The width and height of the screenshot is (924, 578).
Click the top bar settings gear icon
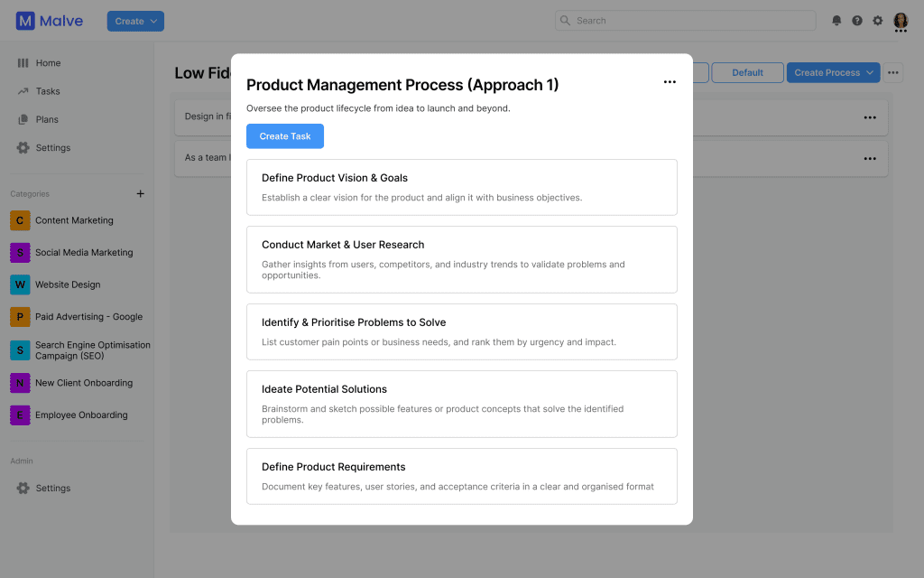(x=878, y=21)
